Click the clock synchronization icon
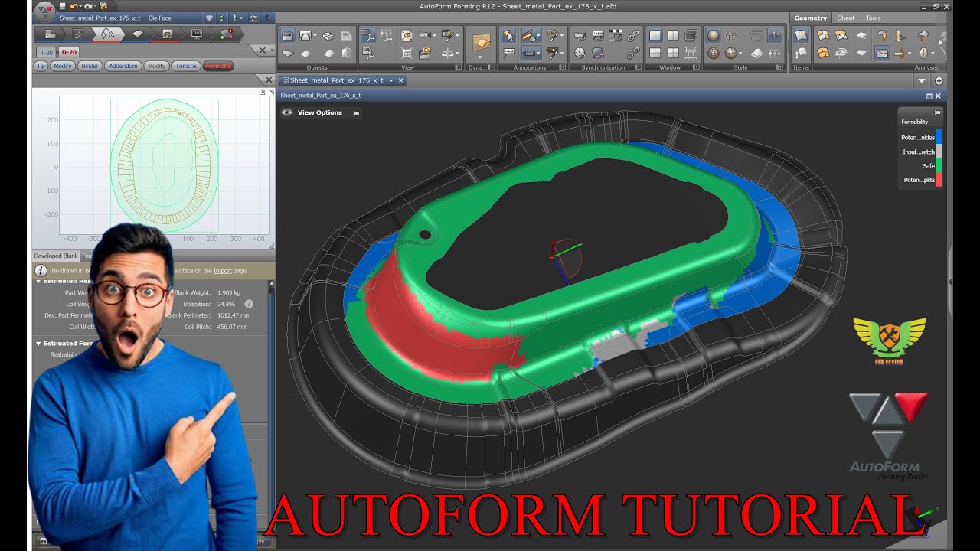The width and height of the screenshot is (980, 551). pos(580,53)
